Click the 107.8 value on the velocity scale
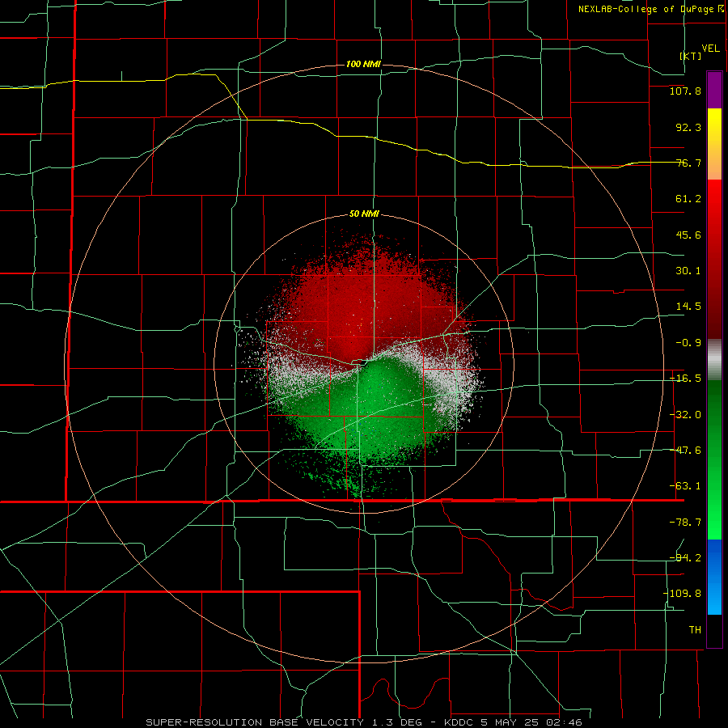Screen dimensions: 728x728 pos(685,91)
